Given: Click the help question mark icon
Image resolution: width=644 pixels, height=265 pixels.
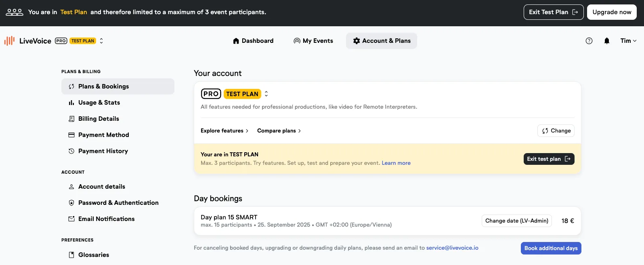Looking at the screenshot, I should (x=589, y=41).
